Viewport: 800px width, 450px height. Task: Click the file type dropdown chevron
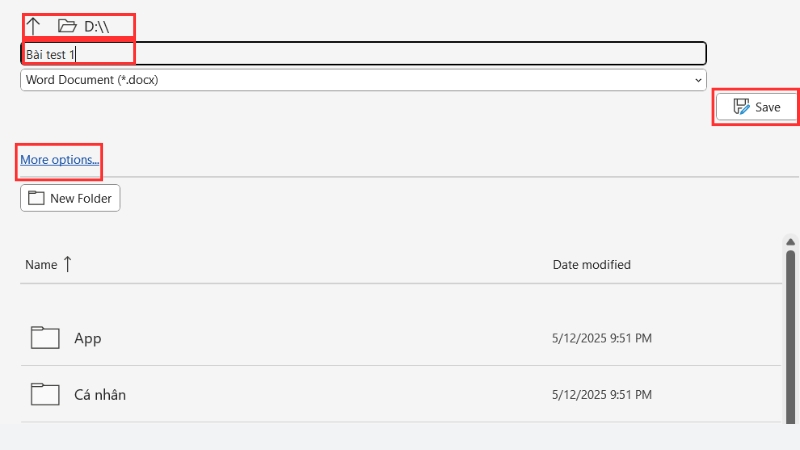[x=697, y=79]
